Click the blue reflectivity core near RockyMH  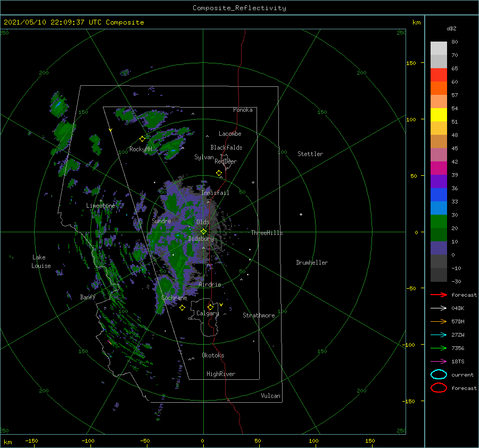click(x=173, y=150)
